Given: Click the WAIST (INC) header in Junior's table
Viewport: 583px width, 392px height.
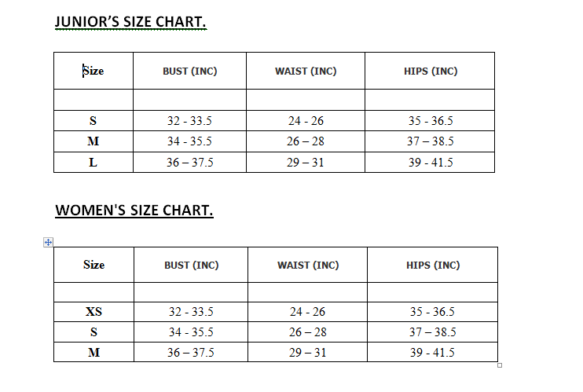Looking at the screenshot, I should (x=306, y=71).
